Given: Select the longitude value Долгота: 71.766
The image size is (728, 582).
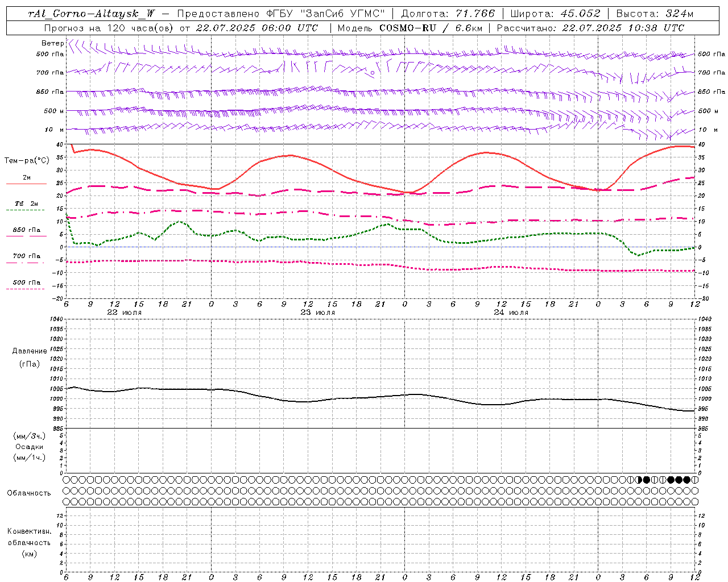Looking at the screenshot, I should point(448,14).
